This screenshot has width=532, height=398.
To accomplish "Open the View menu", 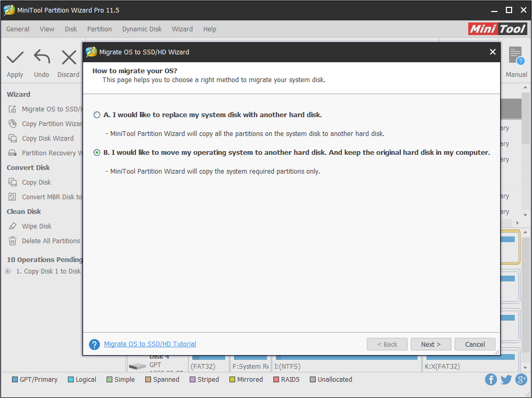I will [x=47, y=29].
